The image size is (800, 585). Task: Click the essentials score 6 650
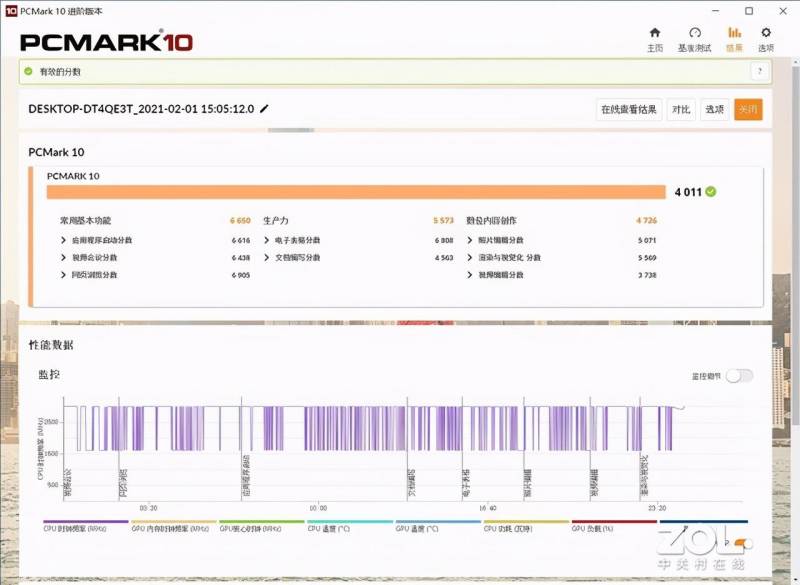(240, 221)
